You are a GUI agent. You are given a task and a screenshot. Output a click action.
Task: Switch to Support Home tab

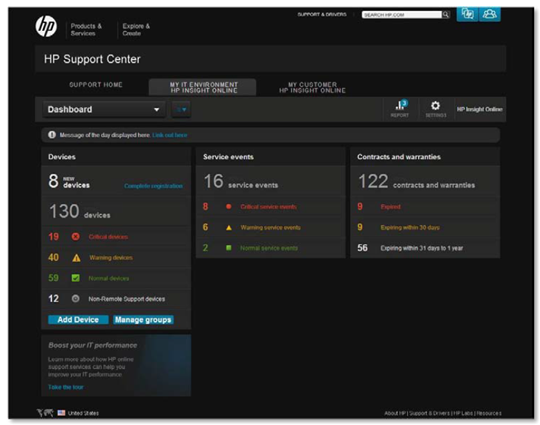coord(96,85)
